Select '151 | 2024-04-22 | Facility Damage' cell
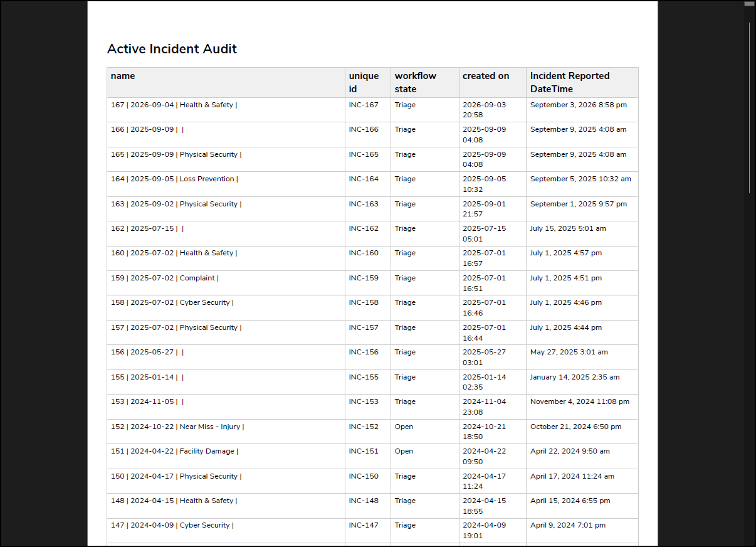The width and height of the screenshot is (756, 547). (x=226, y=457)
